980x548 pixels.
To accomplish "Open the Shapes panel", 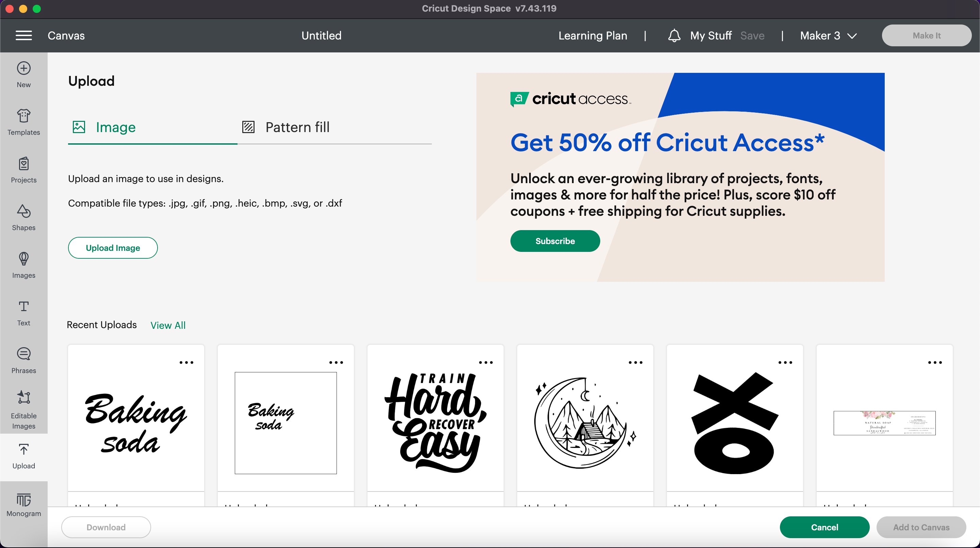I will pyautogui.click(x=23, y=217).
